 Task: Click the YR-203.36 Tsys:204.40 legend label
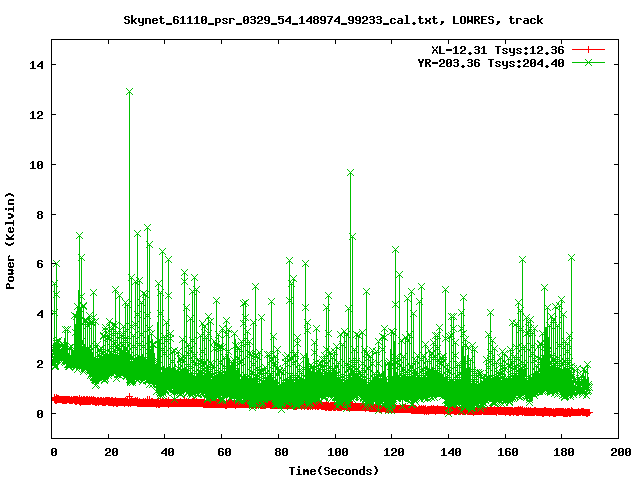[x=491, y=63]
